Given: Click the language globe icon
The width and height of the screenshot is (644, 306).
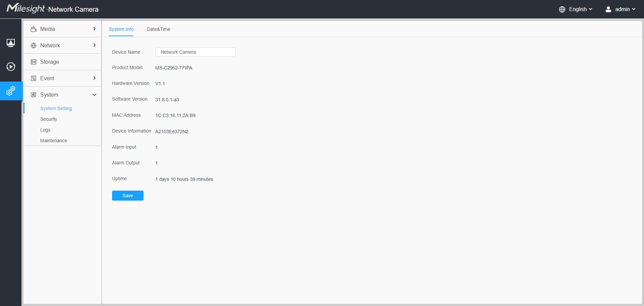Looking at the screenshot, I should pos(562,9).
